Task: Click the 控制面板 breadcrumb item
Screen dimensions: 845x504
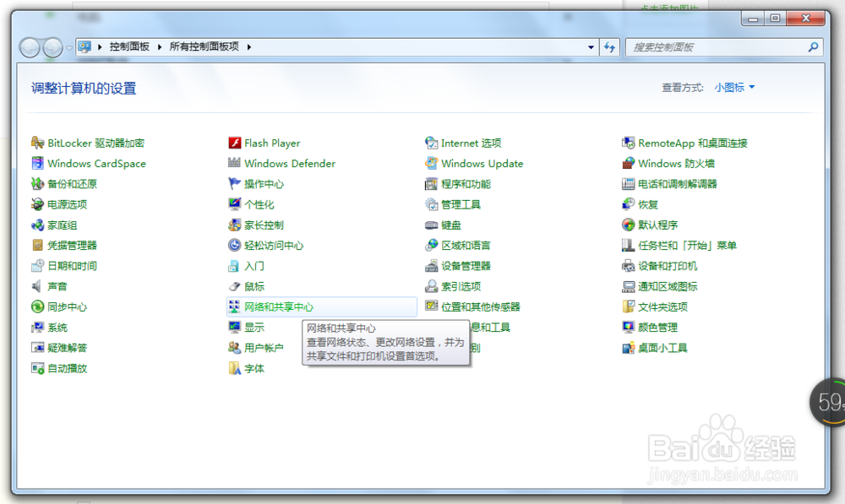Action: tap(129, 46)
